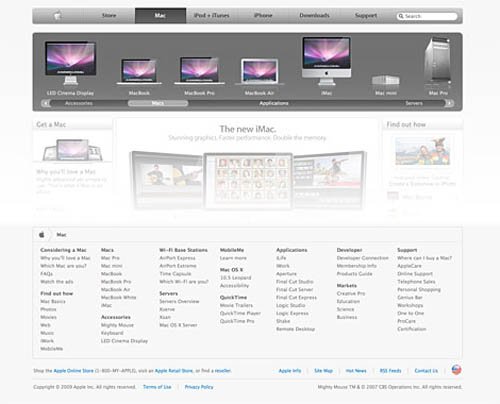
Task: Choose the Mac mini product icon
Action: coord(386,80)
